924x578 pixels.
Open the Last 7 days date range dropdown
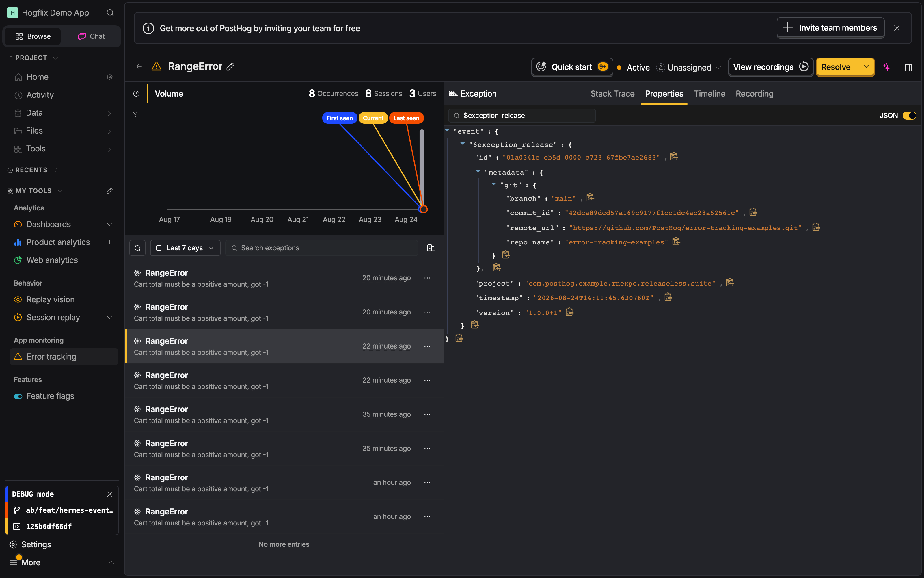[x=185, y=248]
